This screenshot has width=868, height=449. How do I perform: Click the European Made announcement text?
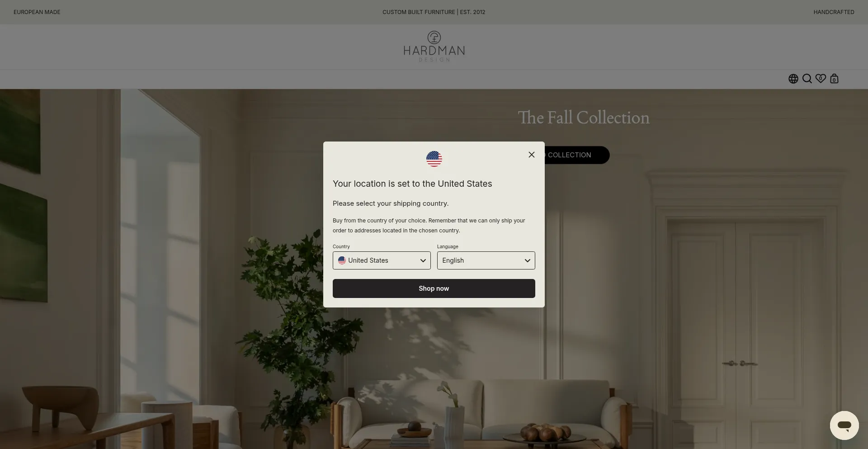[37, 12]
